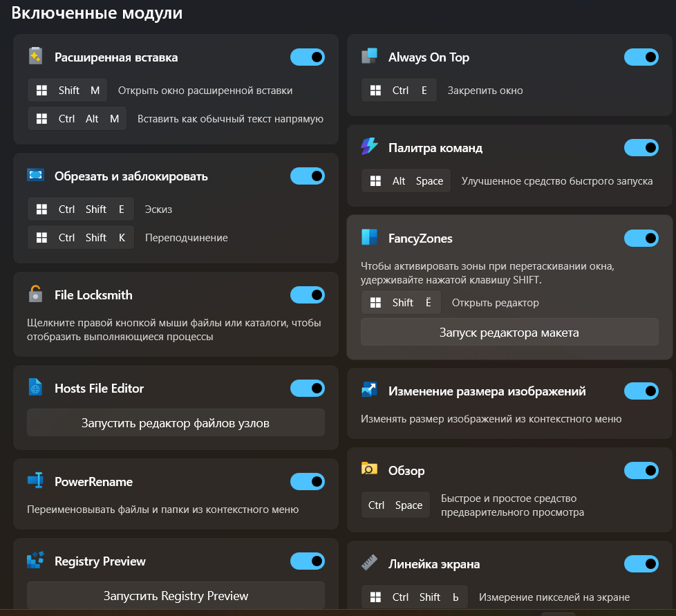Click the FancyZones module icon
The width and height of the screenshot is (676, 616).
[370, 237]
